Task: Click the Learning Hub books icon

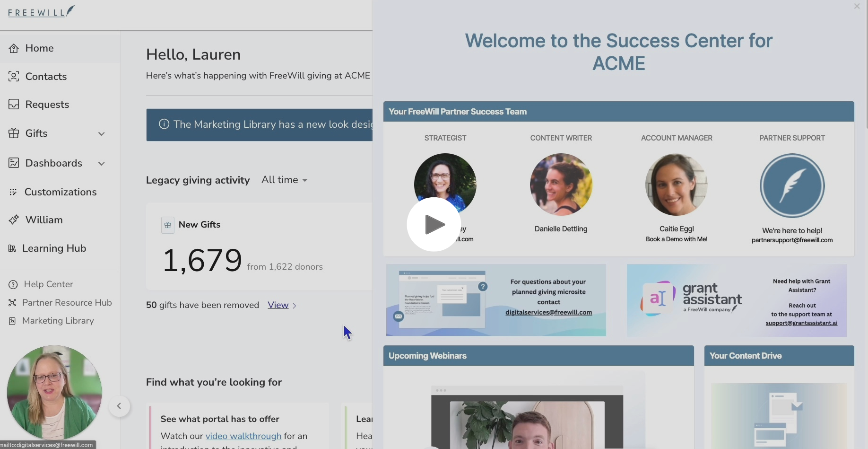Action: pyautogui.click(x=12, y=248)
